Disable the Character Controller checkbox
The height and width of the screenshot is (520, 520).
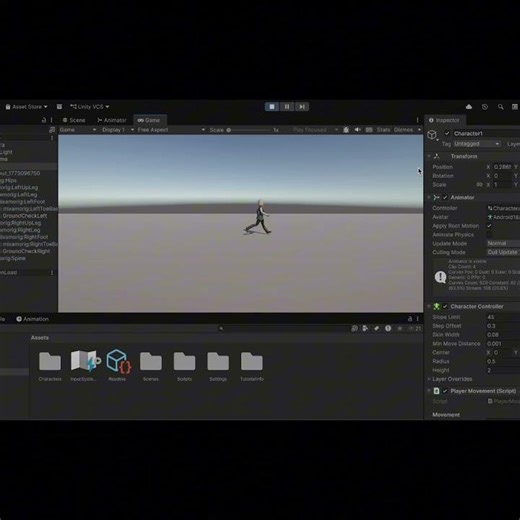[445, 306]
